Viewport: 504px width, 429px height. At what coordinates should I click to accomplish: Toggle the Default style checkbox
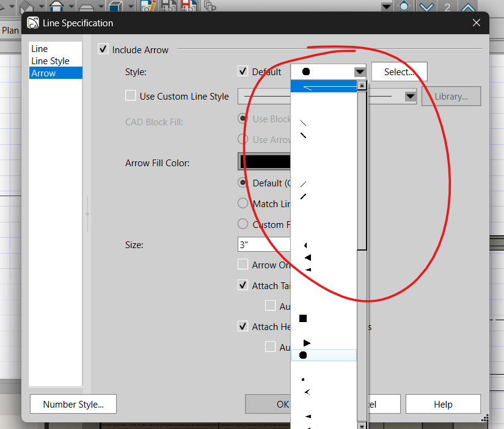[x=243, y=71]
